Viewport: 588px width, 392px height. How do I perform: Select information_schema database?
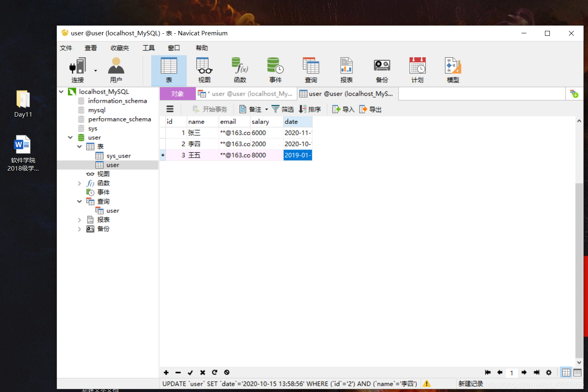click(x=117, y=101)
